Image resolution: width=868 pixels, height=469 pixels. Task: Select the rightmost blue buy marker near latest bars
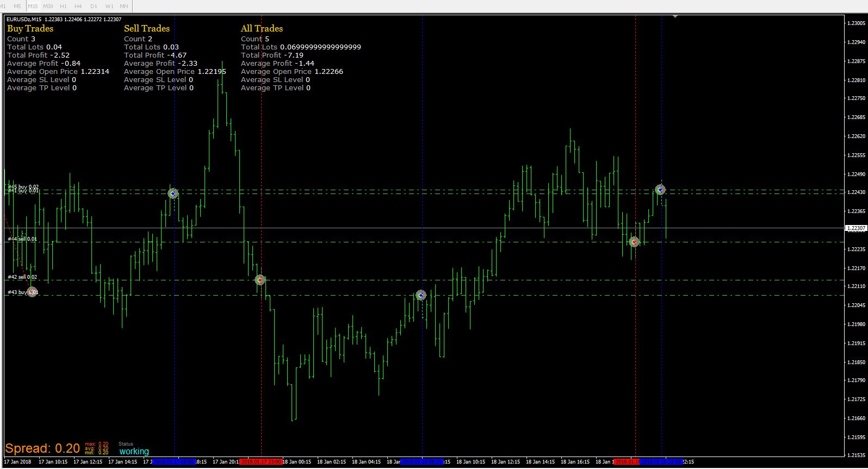click(660, 190)
